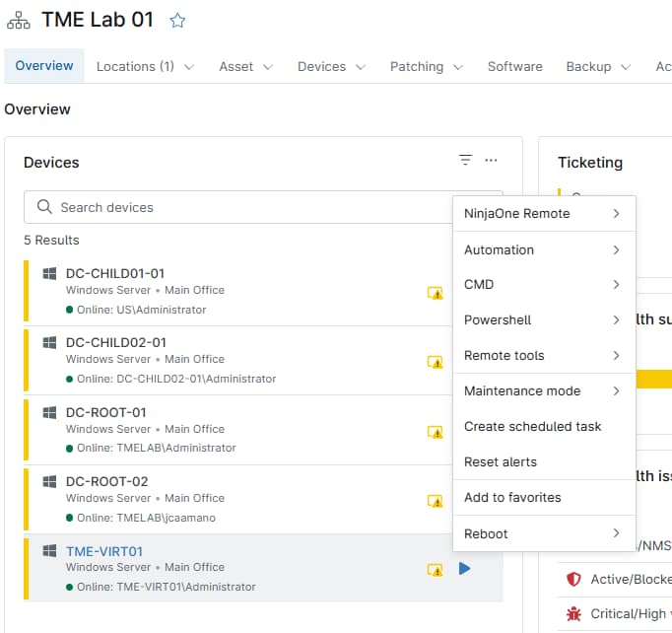Viewport: 672px width, 633px height.
Task: Open warning alert icon for DC-CHILD01-01
Action: (435, 294)
